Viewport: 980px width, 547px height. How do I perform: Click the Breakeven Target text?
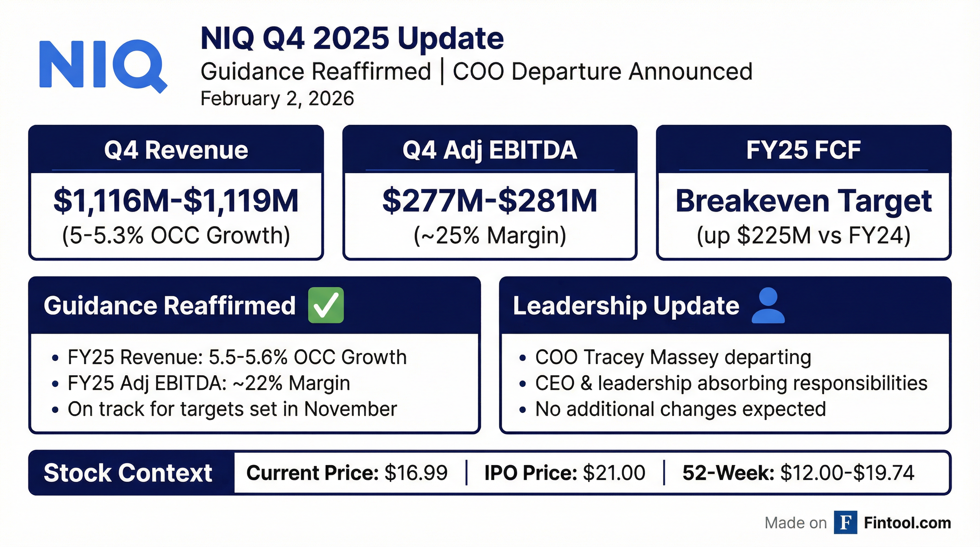click(803, 201)
